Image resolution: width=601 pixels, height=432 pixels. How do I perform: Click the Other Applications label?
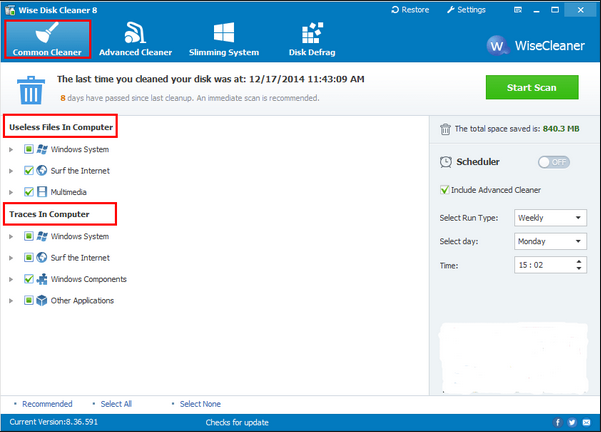[x=82, y=301]
